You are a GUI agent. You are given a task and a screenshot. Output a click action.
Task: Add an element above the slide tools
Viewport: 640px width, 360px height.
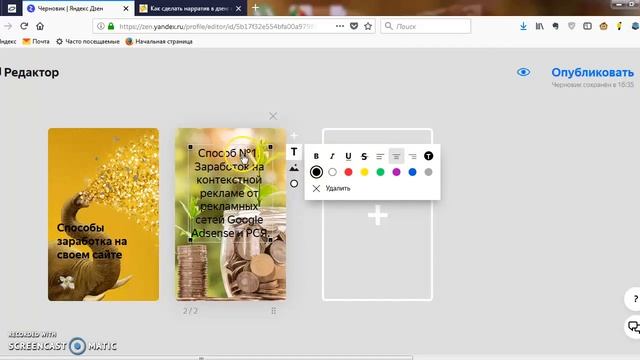294,136
